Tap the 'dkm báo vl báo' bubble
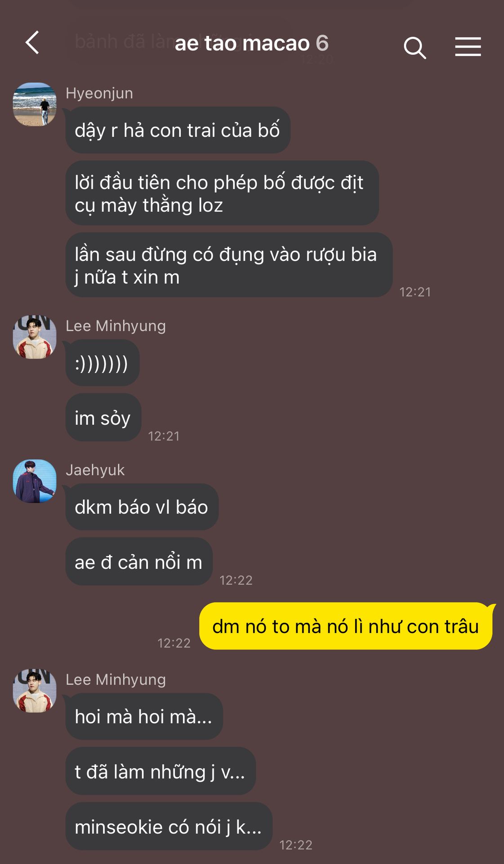Viewport: 504px width, 864px height. 142,507
